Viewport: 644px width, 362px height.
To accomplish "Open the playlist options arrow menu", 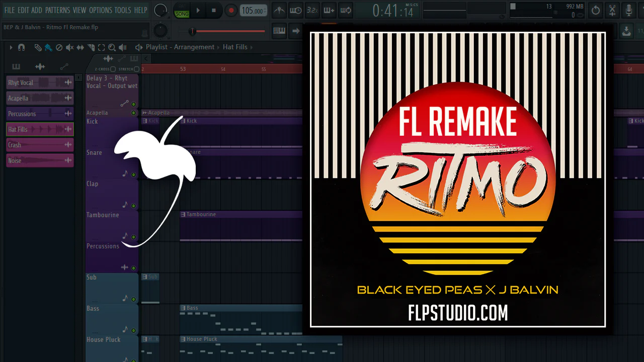I will tap(11, 47).
